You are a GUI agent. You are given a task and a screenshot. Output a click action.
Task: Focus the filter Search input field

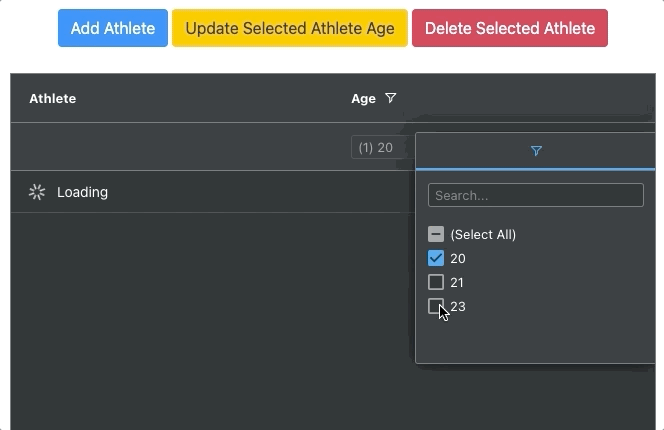coord(535,195)
